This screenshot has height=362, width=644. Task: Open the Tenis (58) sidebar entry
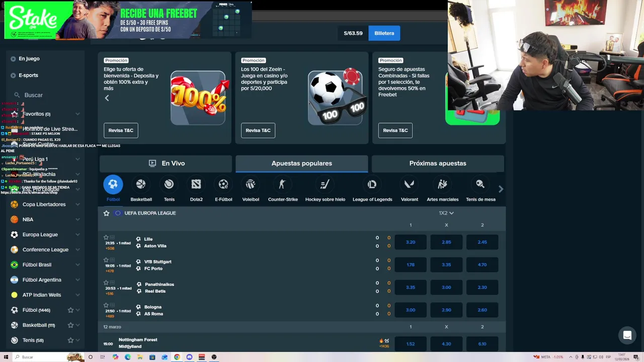(33, 340)
